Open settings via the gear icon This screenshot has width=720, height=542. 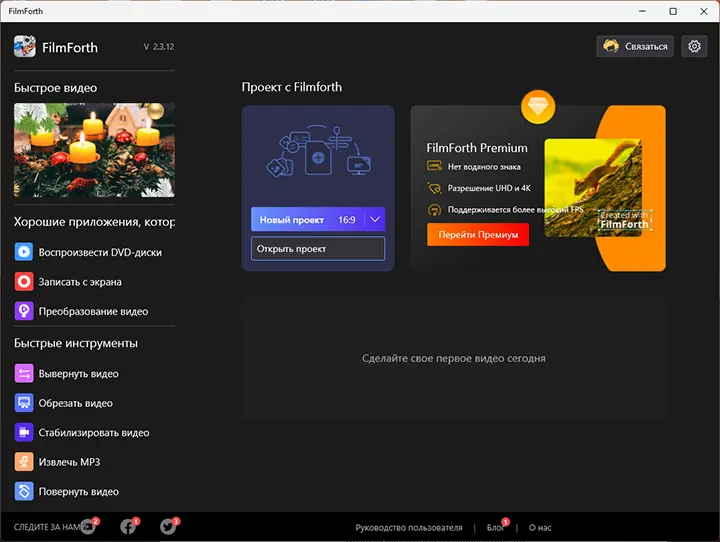(x=694, y=46)
